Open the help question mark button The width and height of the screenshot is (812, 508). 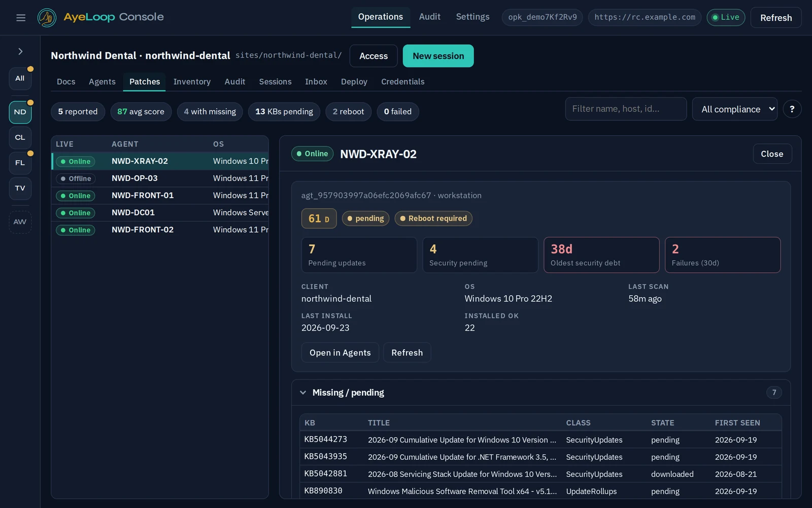click(x=792, y=109)
